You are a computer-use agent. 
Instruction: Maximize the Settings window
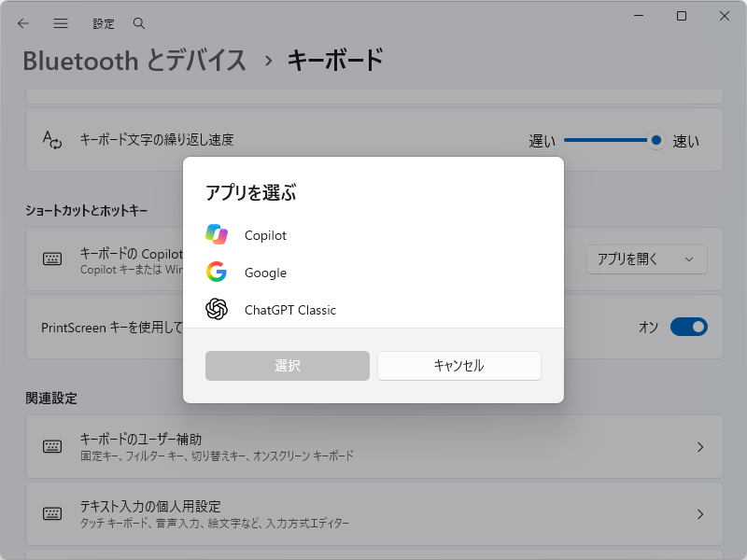682,16
